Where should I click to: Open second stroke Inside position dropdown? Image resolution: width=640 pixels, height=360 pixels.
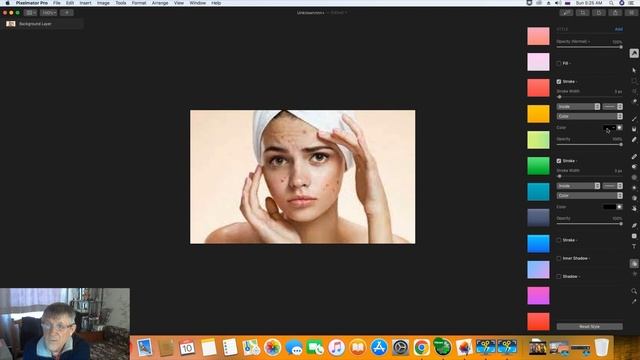click(578, 186)
